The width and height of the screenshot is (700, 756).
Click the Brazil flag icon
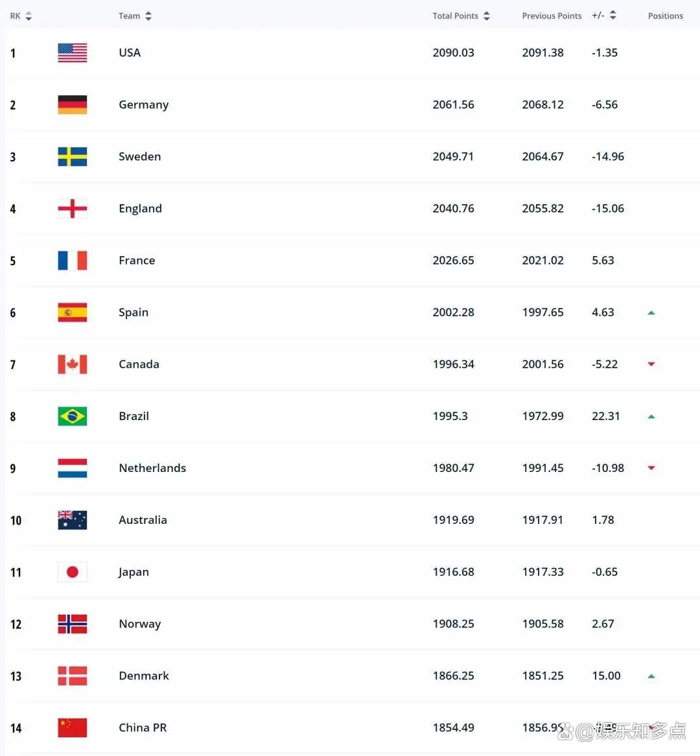(73, 416)
